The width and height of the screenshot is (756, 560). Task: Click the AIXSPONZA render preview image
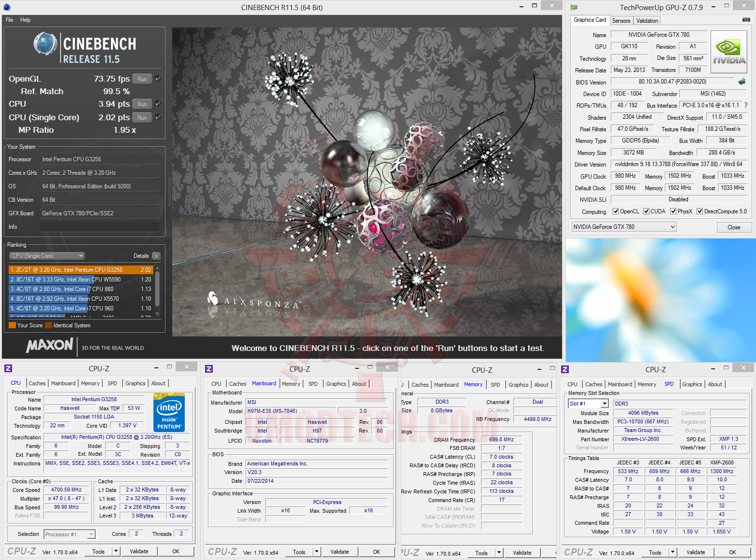367,182
